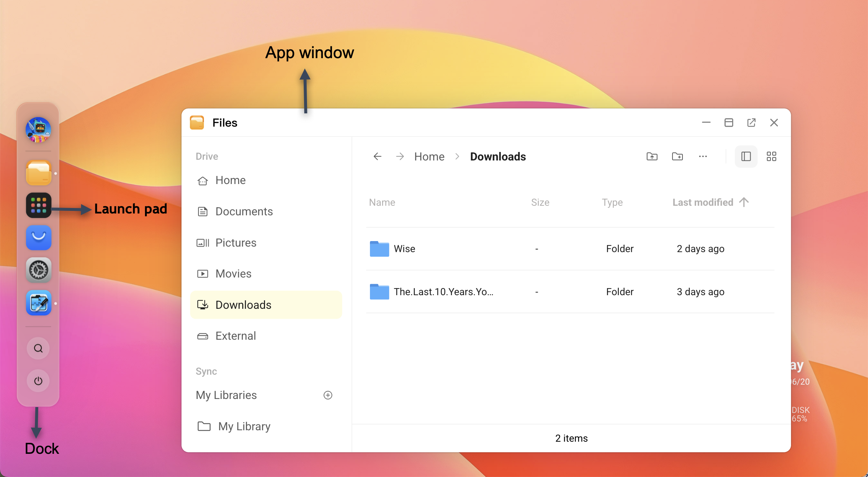This screenshot has width=868, height=477.
Task: Select Downloads in the sidebar
Action: point(266,305)
